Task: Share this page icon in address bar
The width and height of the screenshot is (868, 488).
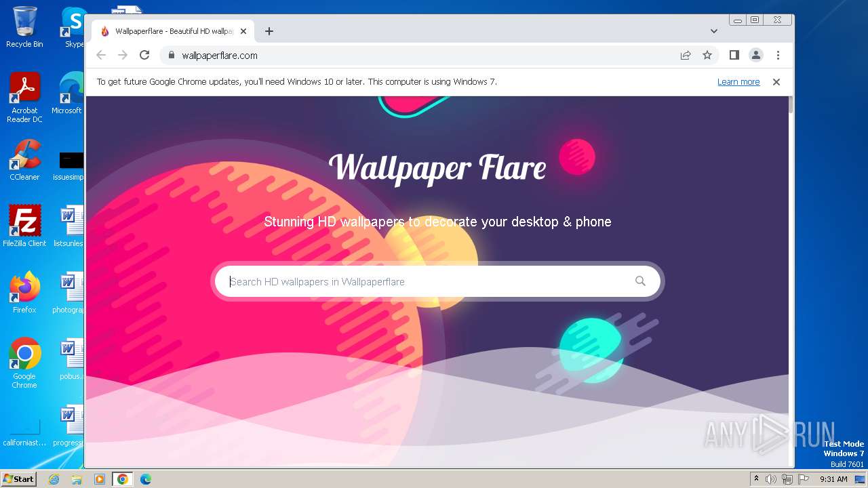Action: pyautogui.click(x=686, y=56)
